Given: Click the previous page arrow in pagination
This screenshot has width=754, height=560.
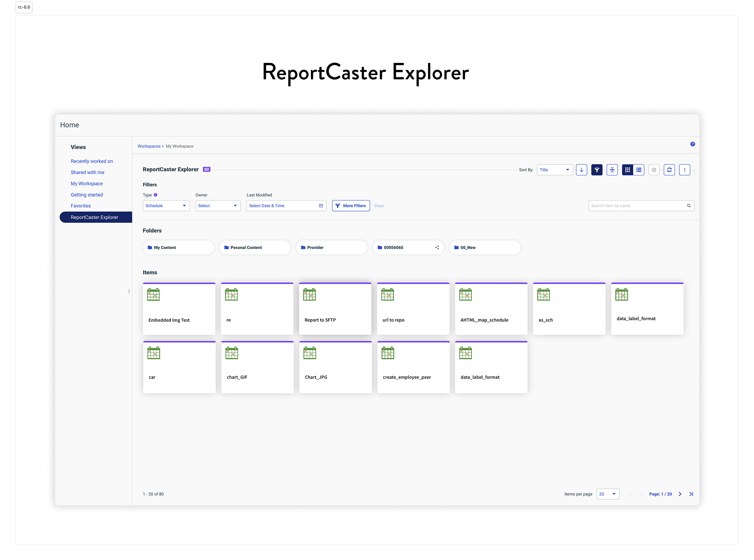Looking at the screenshot, I should point(641,494).
